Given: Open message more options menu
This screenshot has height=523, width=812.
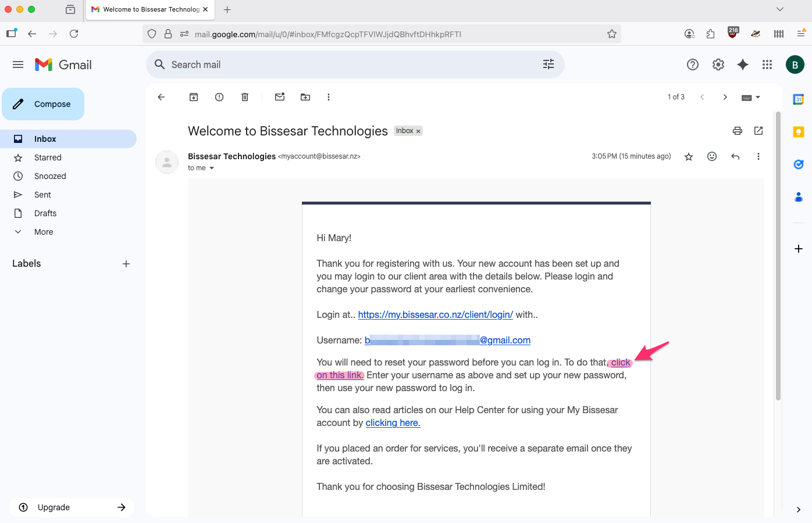Looking at the screenshot, I should pyautogui.click(x=758, y=156).
